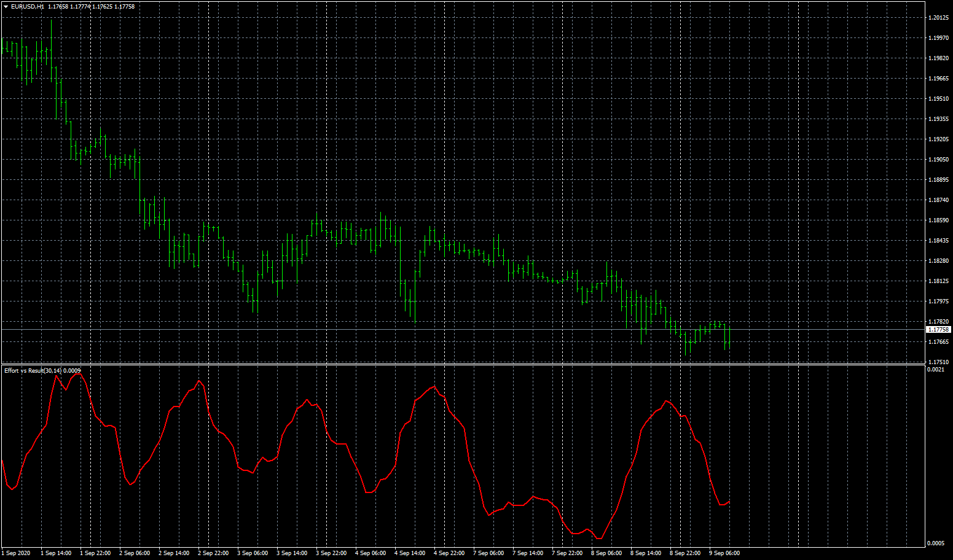Click the 1.18435 price scale value
This screenshot has height=560, width=953.
pyautogui.click(x=938, y=241)
